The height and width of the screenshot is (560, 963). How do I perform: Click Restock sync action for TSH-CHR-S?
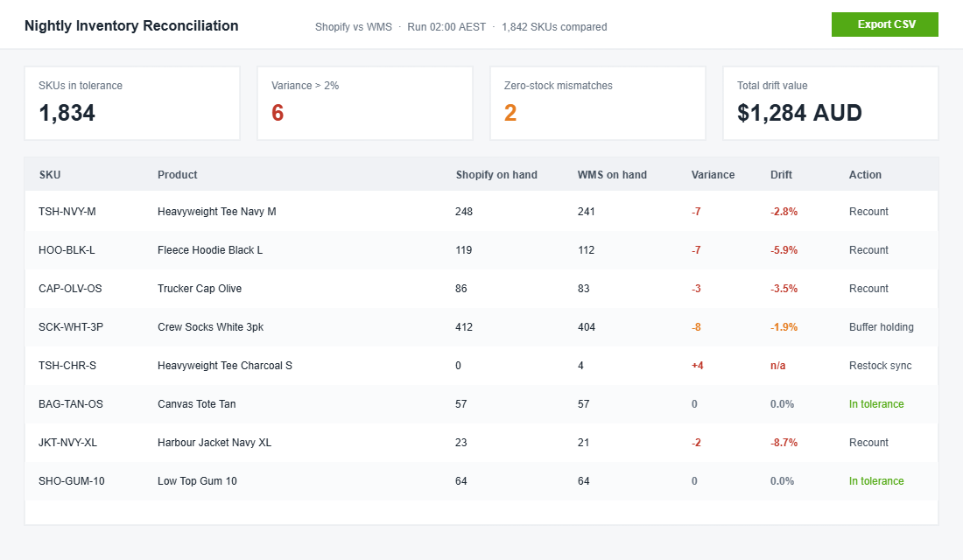tap(880, 366)
